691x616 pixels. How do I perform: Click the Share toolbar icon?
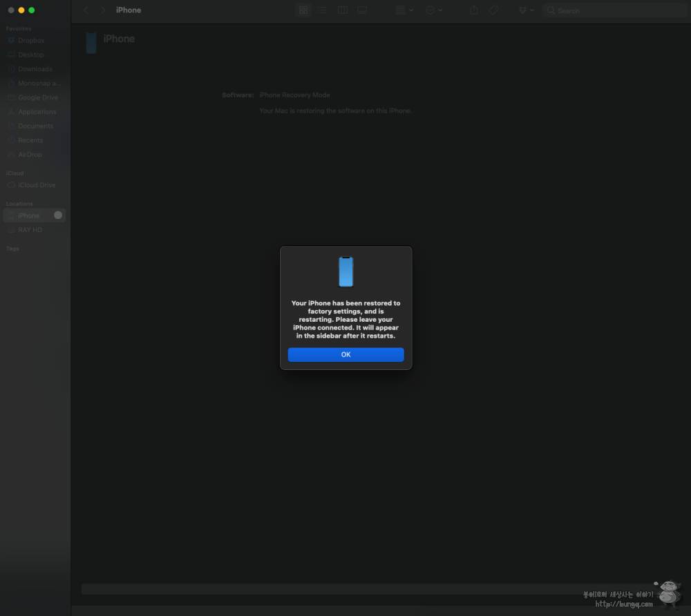point(474,10)
